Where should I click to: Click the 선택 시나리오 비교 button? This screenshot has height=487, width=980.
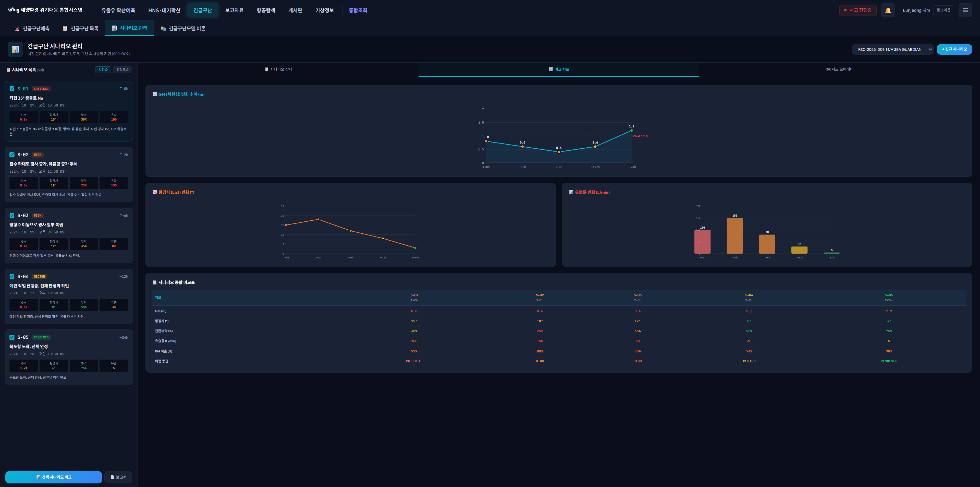(54, 477)
